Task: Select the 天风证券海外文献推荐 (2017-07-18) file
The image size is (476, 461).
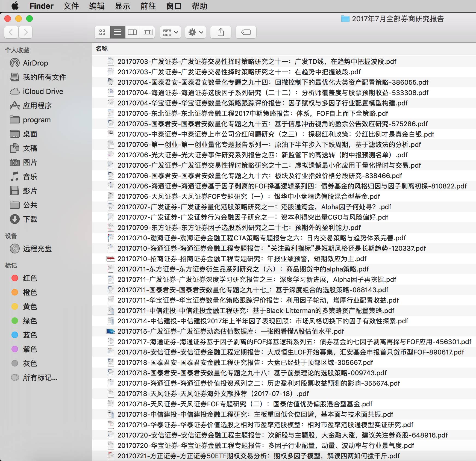Action: point(284,394)
